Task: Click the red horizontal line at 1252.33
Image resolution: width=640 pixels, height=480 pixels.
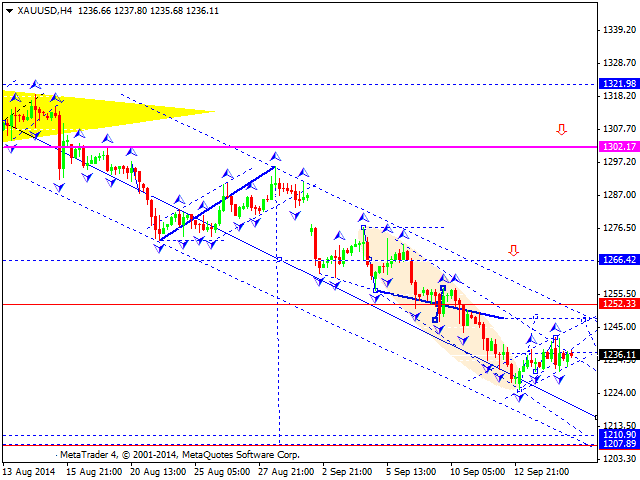Action: click(300, 304)
